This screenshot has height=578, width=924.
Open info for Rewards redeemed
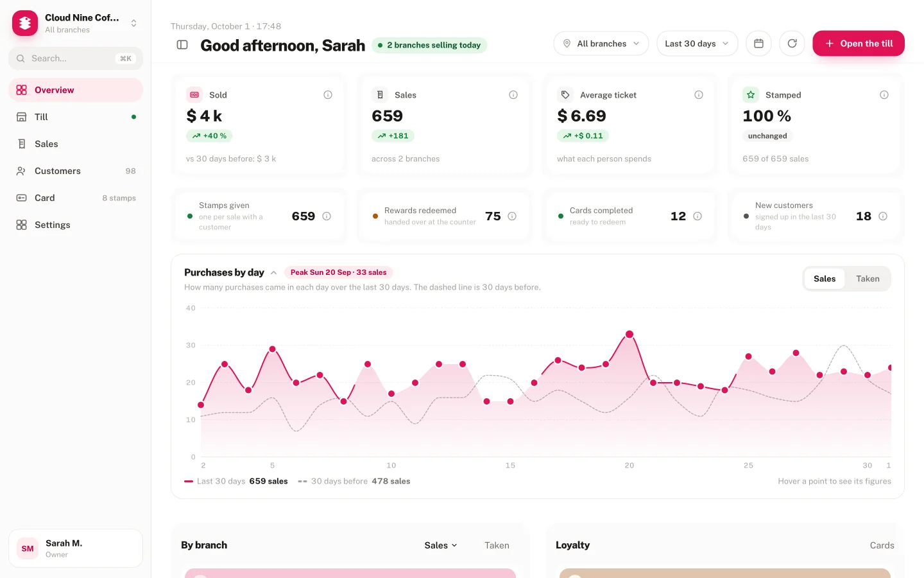pos(512,216)
